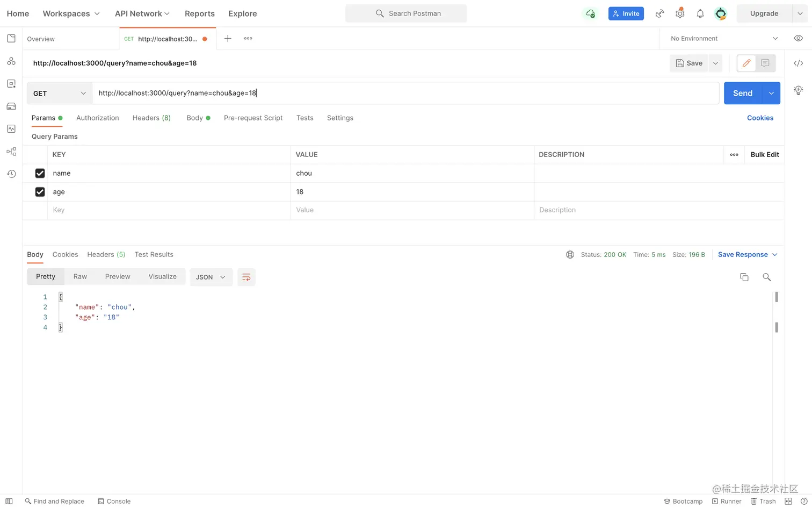Open the help question mark icon
812x508 pixels.
point(804,501)
